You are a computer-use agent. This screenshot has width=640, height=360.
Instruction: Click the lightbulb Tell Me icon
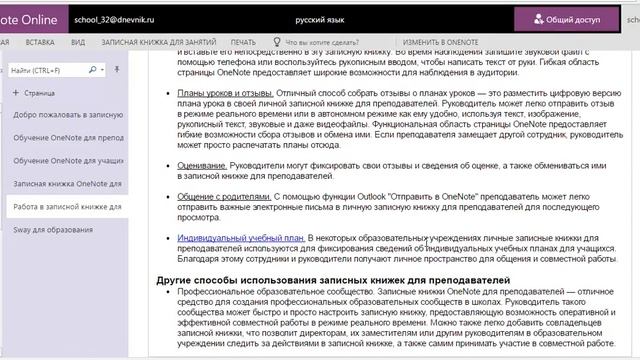[x=277, y=42]
